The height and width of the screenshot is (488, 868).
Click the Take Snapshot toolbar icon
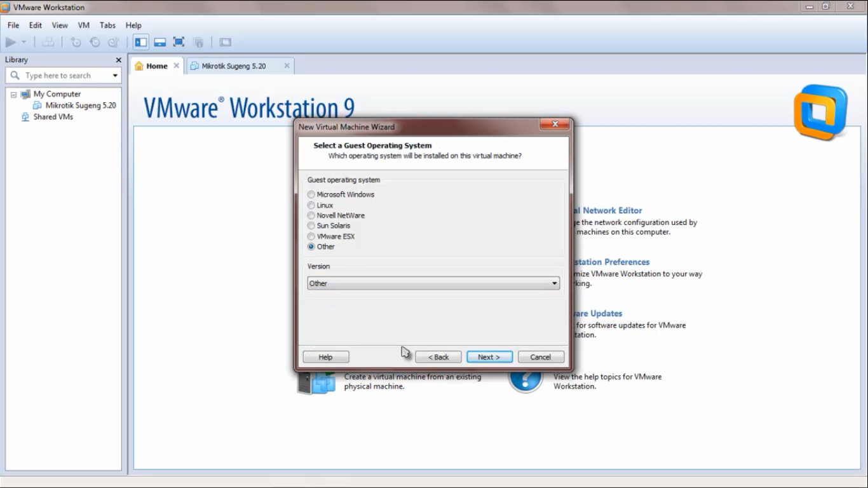click(x=76, y=43)
